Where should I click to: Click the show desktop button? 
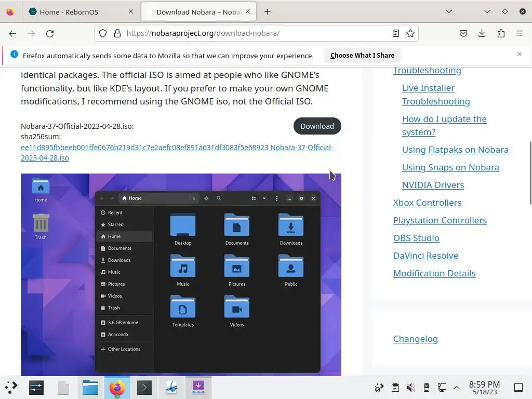tap(518, 388)
